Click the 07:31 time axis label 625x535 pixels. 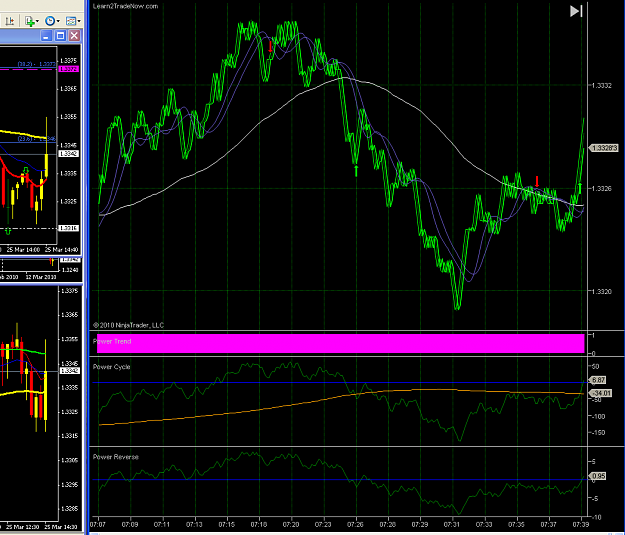tap(452, 524)
